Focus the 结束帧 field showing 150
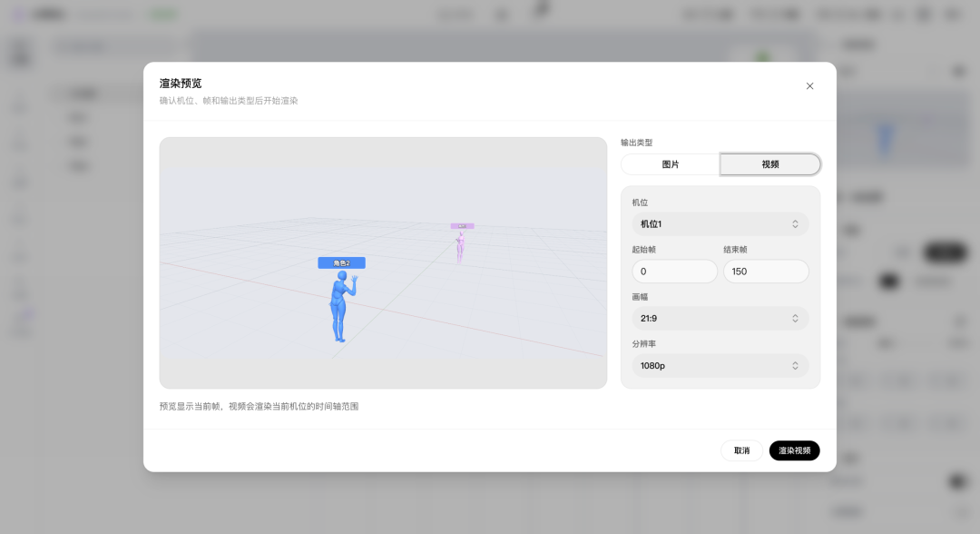 [766, 272]
